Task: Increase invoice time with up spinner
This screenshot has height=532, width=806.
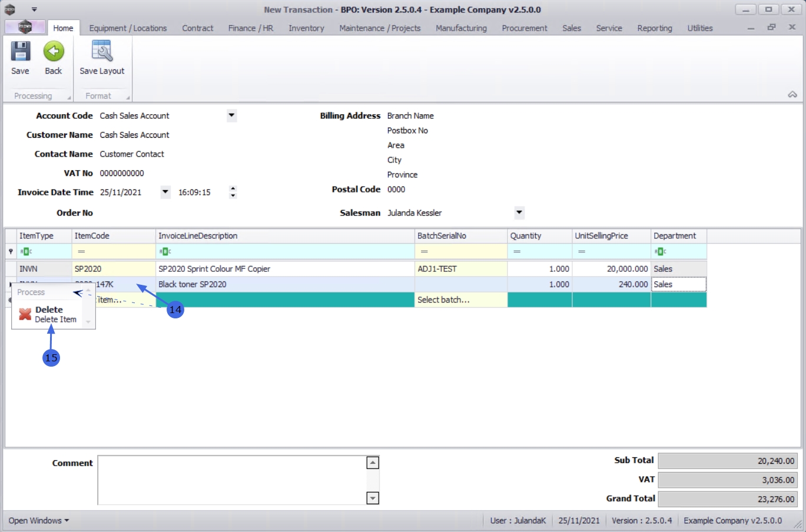Action: pos(233,188)
